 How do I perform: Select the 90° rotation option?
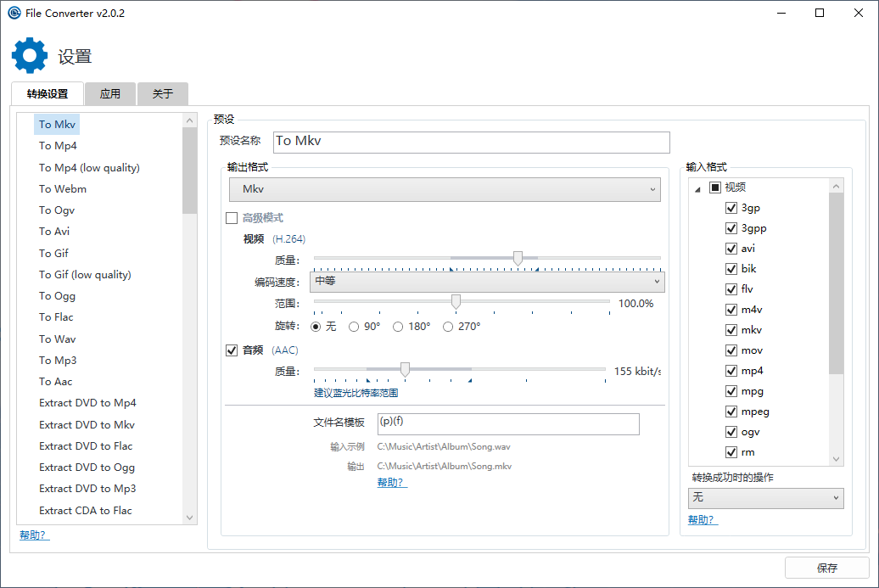(x=355, y=327)
